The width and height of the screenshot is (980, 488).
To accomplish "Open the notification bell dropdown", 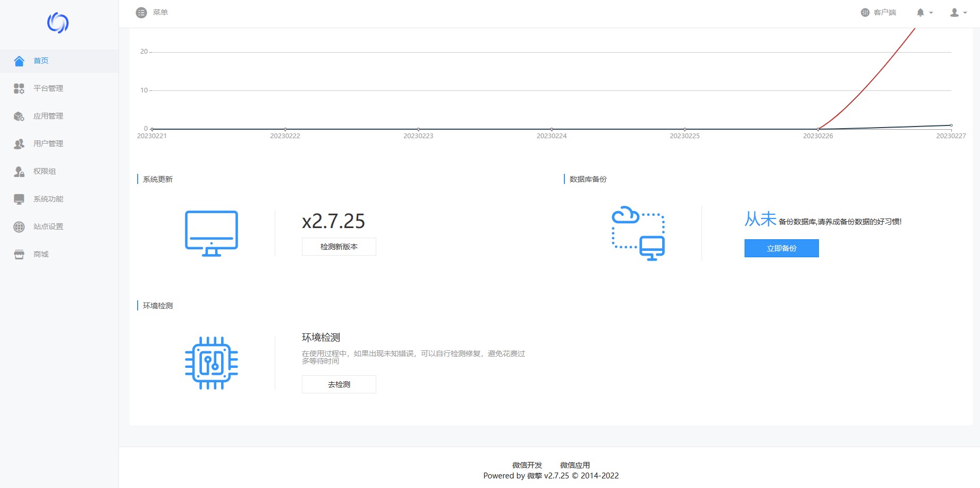I will 924,12.
